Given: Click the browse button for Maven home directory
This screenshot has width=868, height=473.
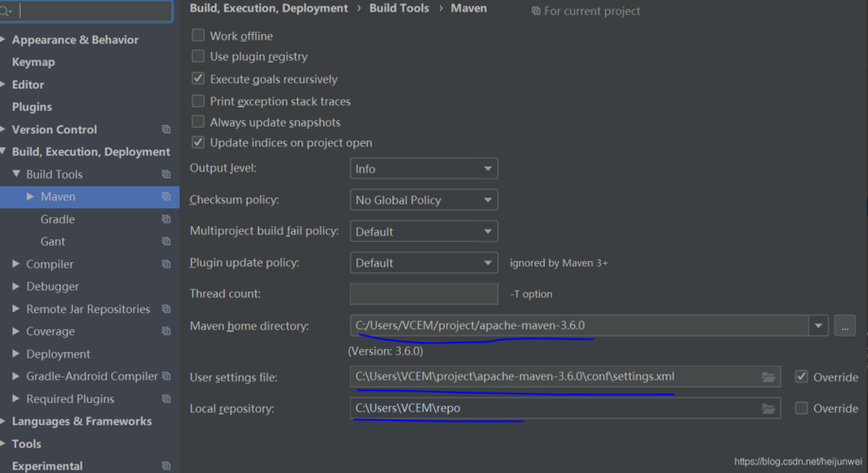Looking at the screenshot, I should tap(845, 326).
